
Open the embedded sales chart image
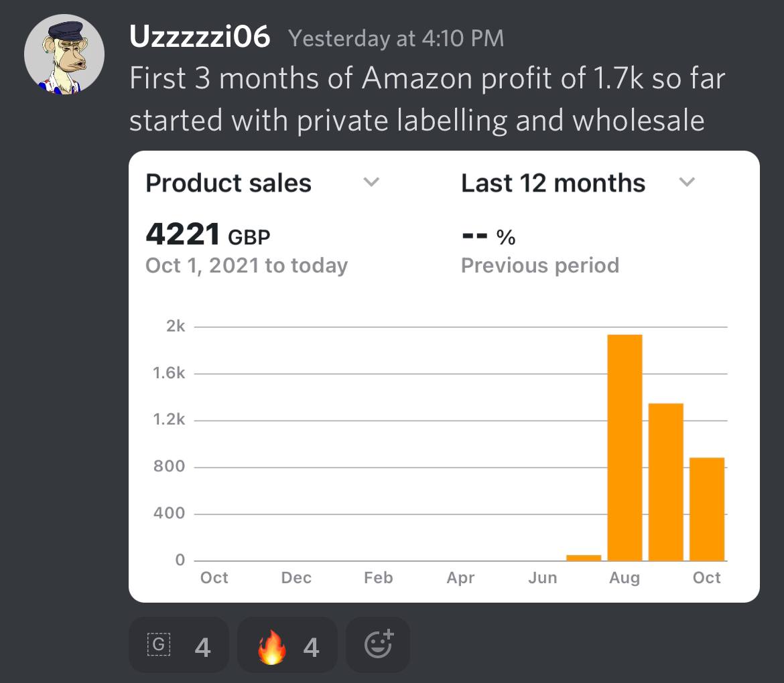(x=444, y=376)
